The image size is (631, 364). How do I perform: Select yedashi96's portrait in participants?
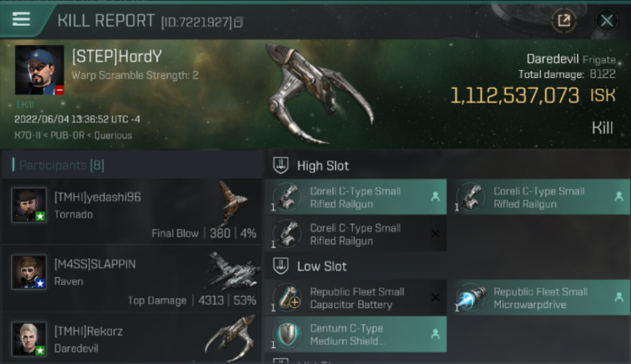tap(29, 205)
